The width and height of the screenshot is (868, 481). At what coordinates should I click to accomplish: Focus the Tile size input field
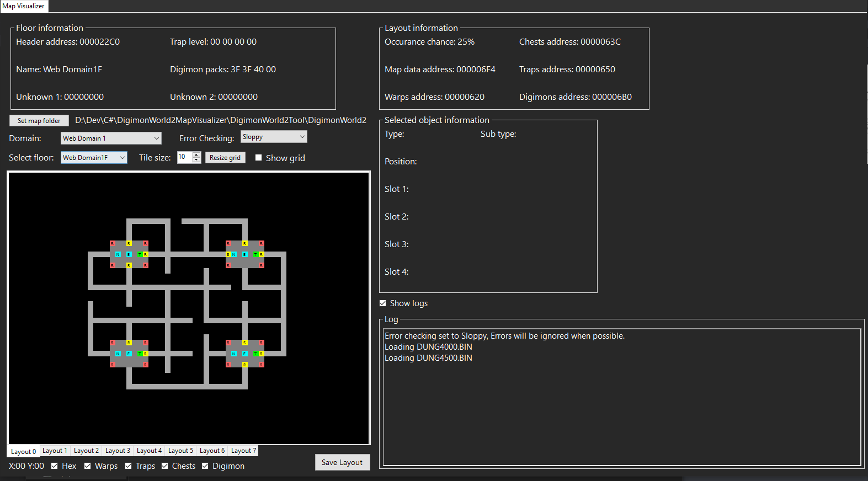pos(184,157)
